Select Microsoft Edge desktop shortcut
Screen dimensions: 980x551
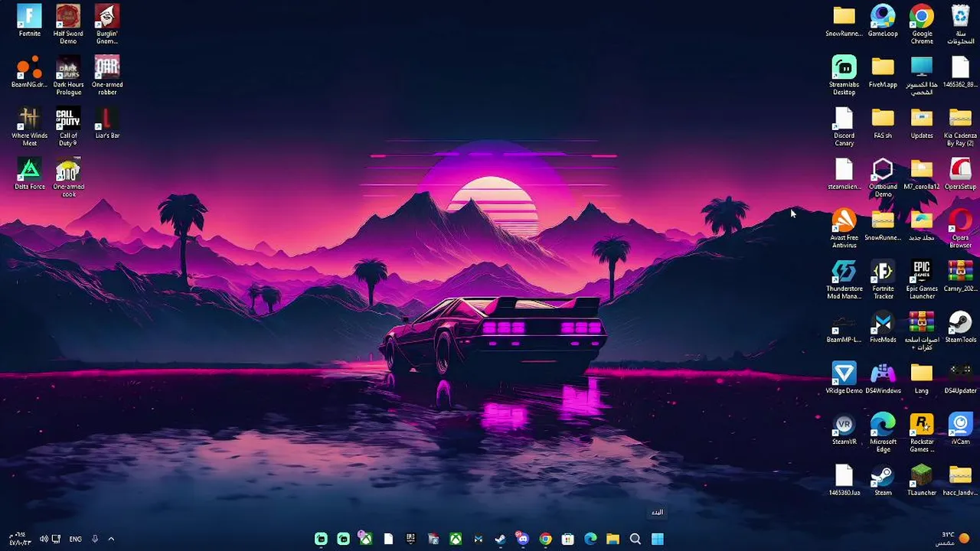[x=883, y=432]
